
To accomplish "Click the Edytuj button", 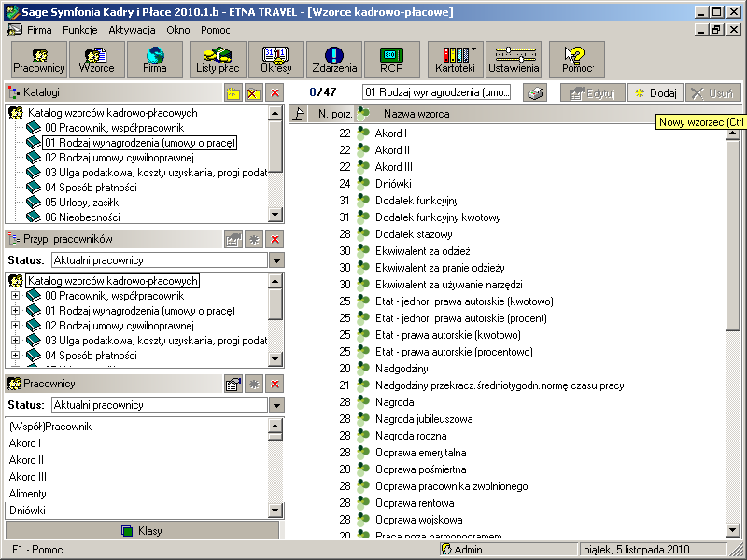I will [x=592, y=92].
